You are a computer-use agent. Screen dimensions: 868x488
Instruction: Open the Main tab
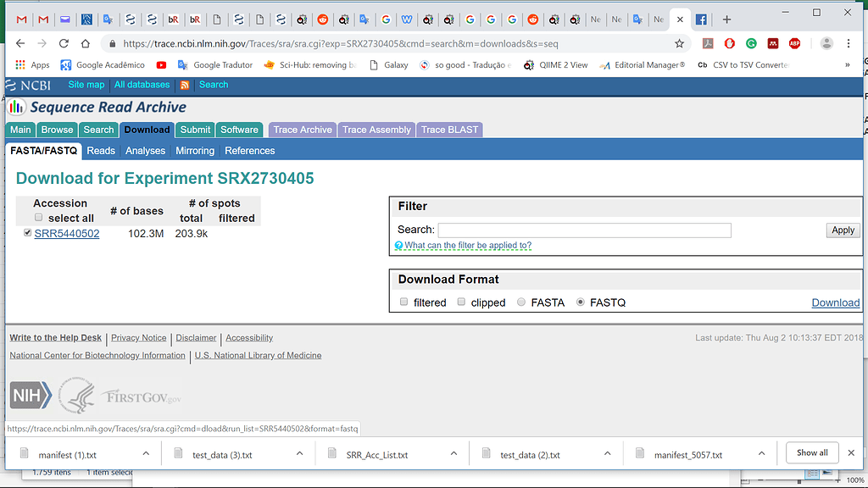pyautogui.click(x=20, y=130)
